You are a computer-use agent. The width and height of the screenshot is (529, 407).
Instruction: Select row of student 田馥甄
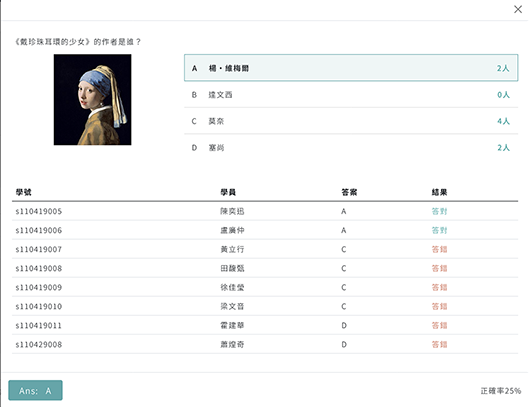pos(265,268)
